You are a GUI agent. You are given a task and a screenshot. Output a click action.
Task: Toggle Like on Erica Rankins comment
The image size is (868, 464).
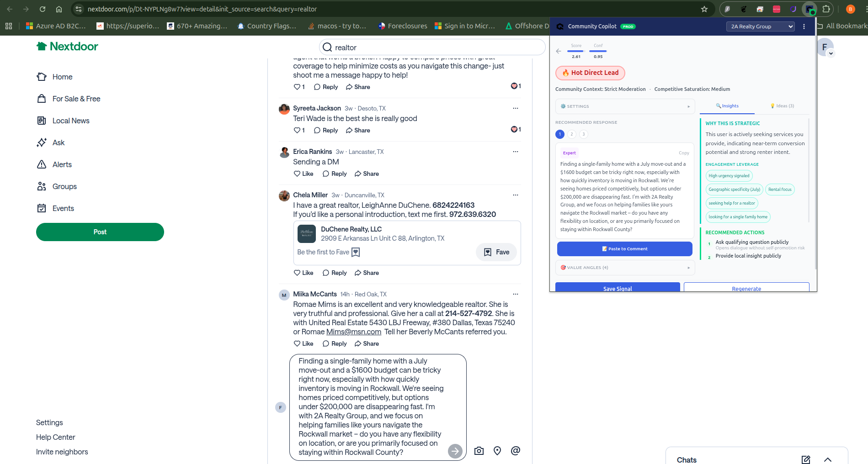click(304, 174)
